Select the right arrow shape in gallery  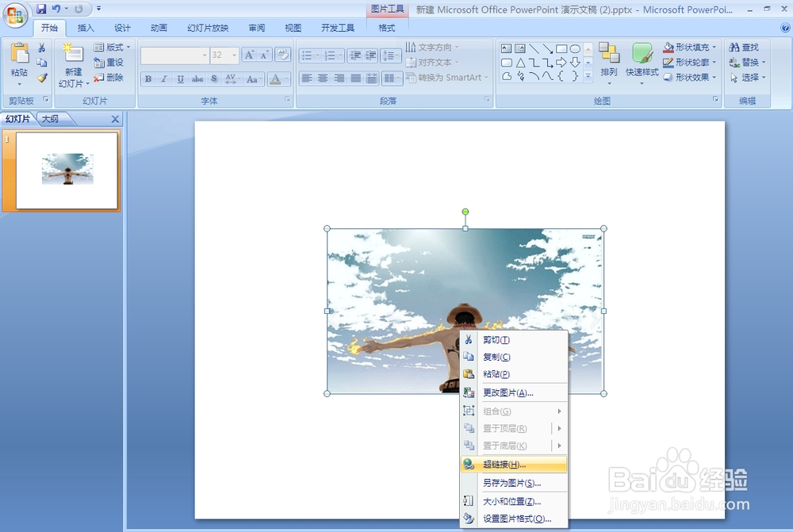pyautogui.click(x=561, y=63)
